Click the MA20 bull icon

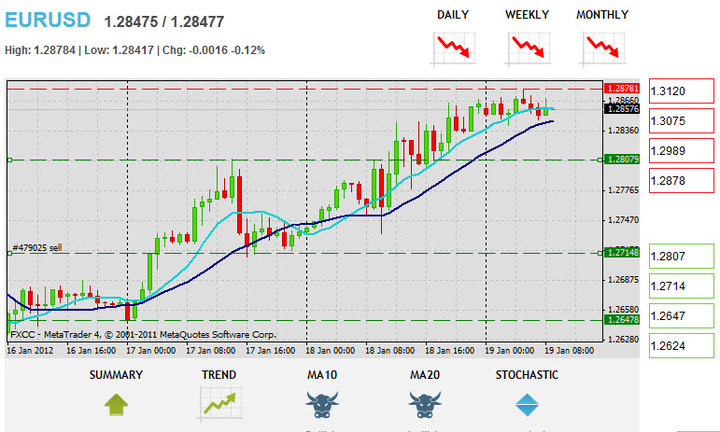coord(426,405)
